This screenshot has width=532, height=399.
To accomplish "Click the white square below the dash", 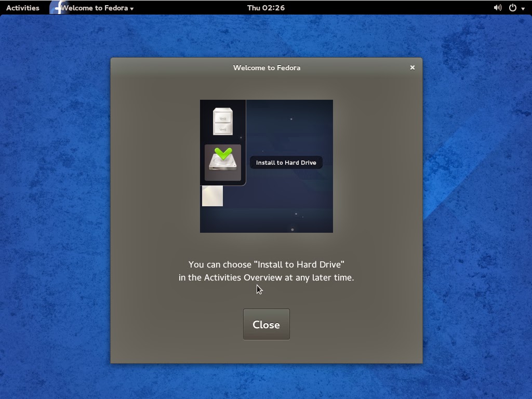I will tap(212, 196).
